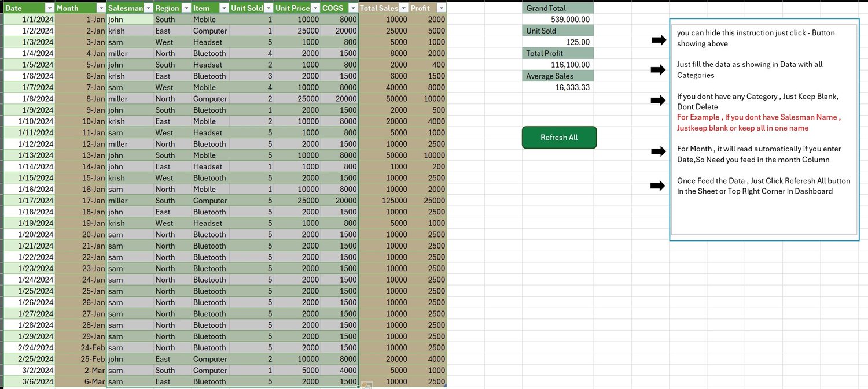Click the month cell 14-Jan
Image resolution: width=868 pixels, height=389 pixels.
(x=81, y=166)
